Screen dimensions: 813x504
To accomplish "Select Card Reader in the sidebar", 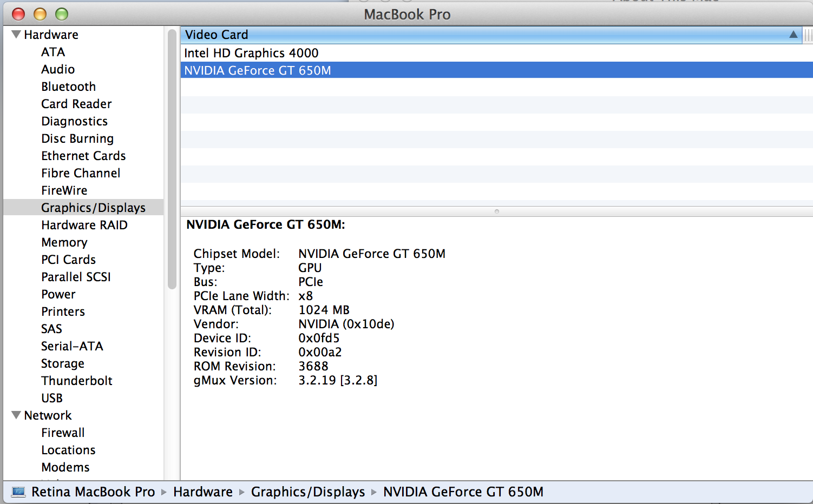I will pos(76,104).
